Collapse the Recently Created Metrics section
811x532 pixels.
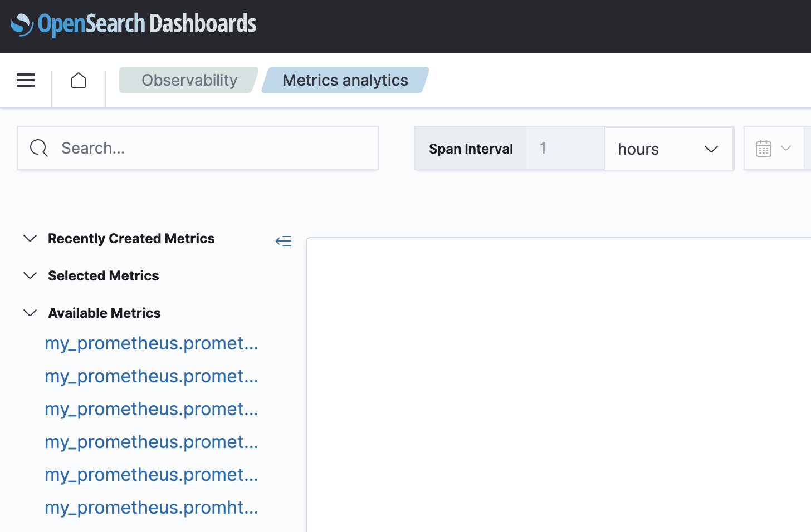[x=30, y=238]
